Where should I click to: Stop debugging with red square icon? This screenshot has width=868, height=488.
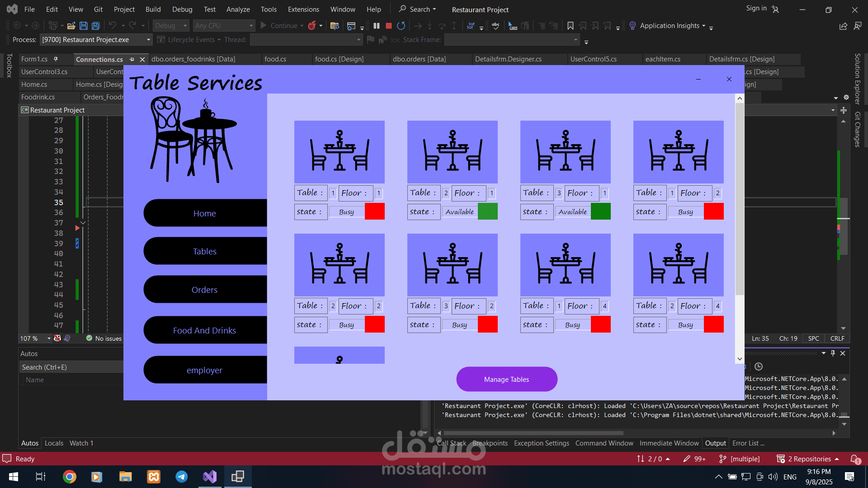tap(388, 26)
